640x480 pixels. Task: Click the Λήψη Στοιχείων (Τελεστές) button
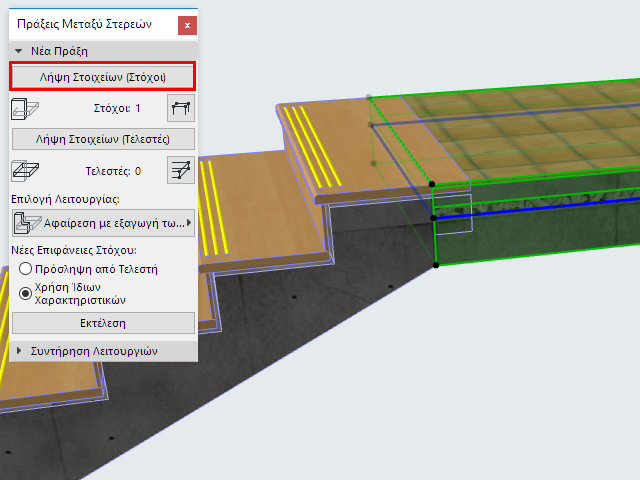(x=103, y=139)
